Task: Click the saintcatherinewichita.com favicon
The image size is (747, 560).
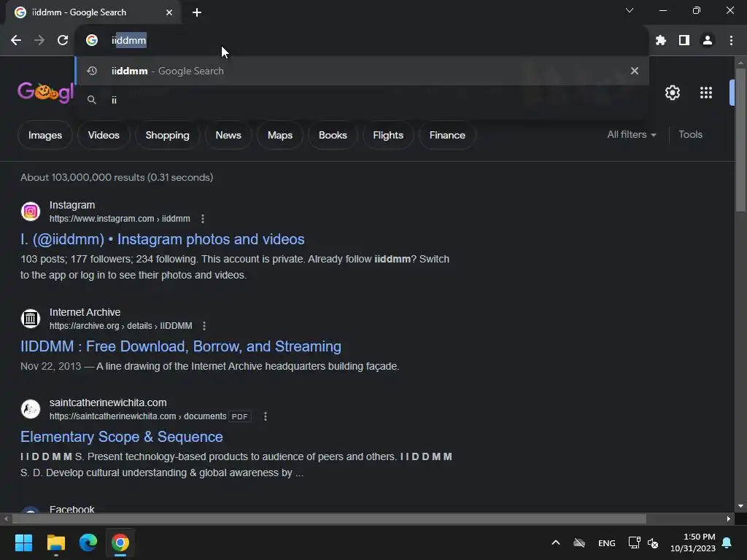Action: click(31, 409)
